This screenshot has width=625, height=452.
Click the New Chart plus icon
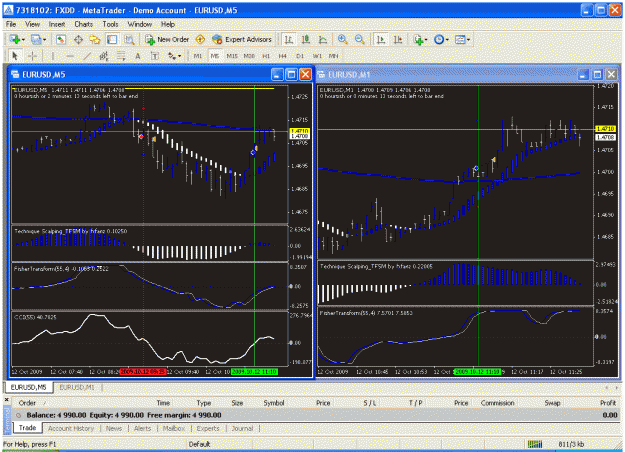point(15,39)
